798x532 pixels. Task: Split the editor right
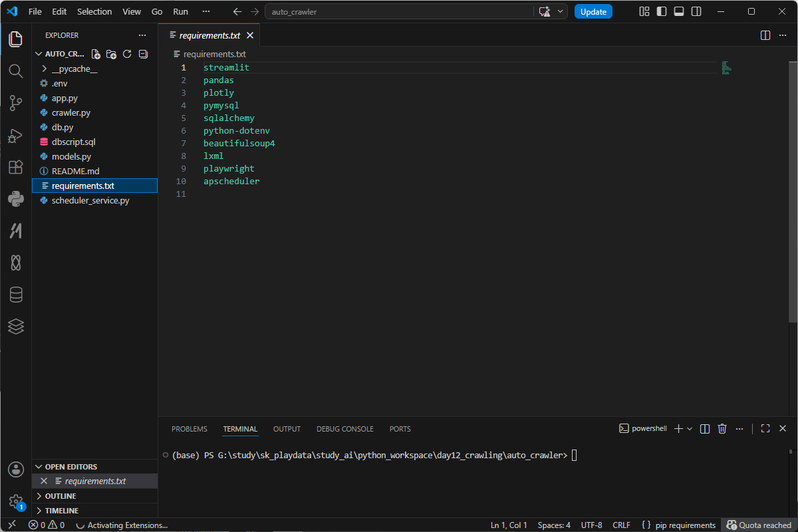coord(765,35)
